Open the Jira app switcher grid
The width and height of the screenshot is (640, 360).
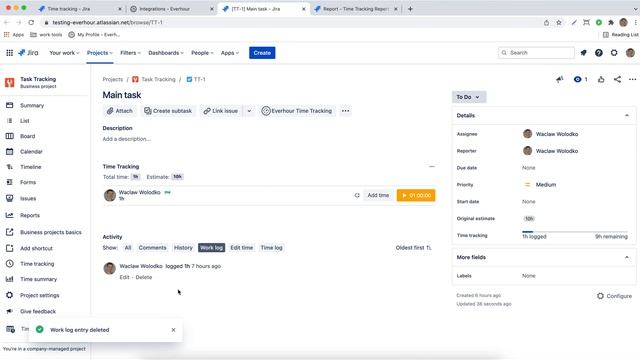click(9, 53)
